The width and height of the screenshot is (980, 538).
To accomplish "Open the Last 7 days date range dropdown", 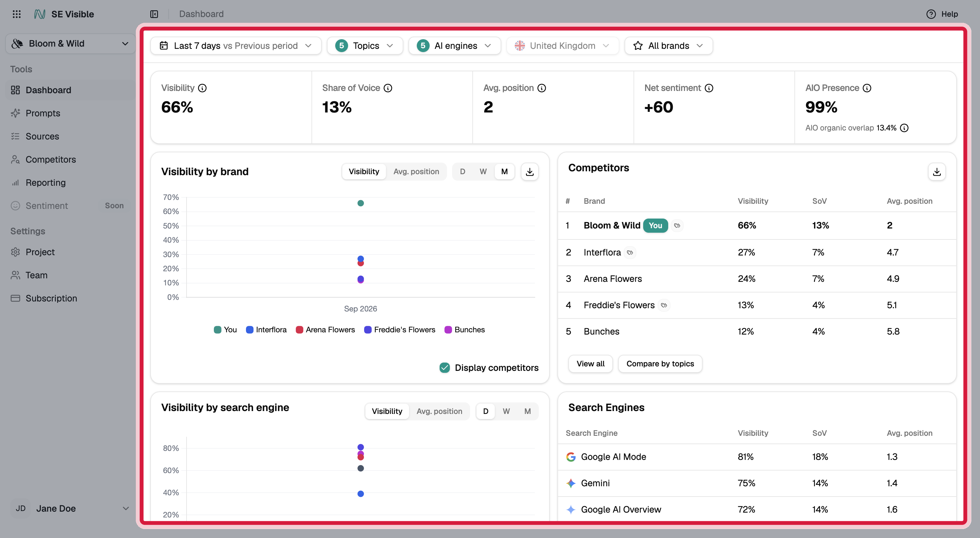I will click(236, 46).
